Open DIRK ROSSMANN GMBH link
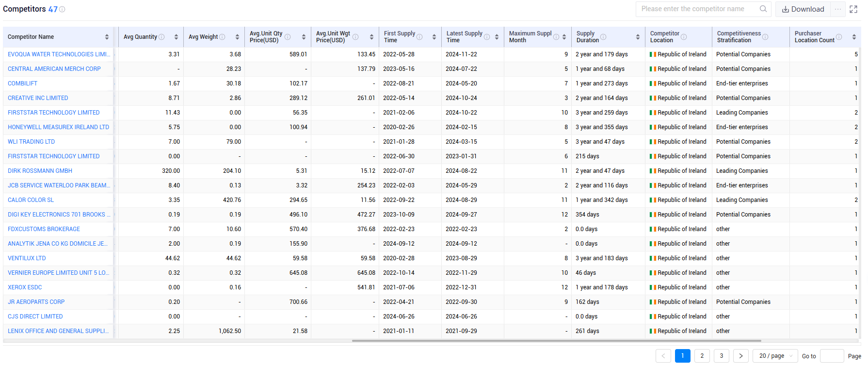Viewport: 868px width, 368px height. pos(40,171)
